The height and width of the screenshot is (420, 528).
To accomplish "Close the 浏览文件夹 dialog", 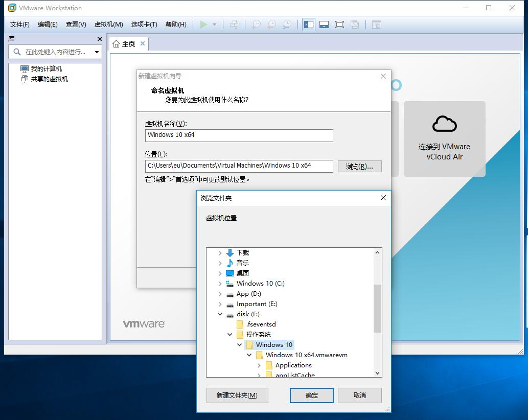I will click(x=383, y=198).
